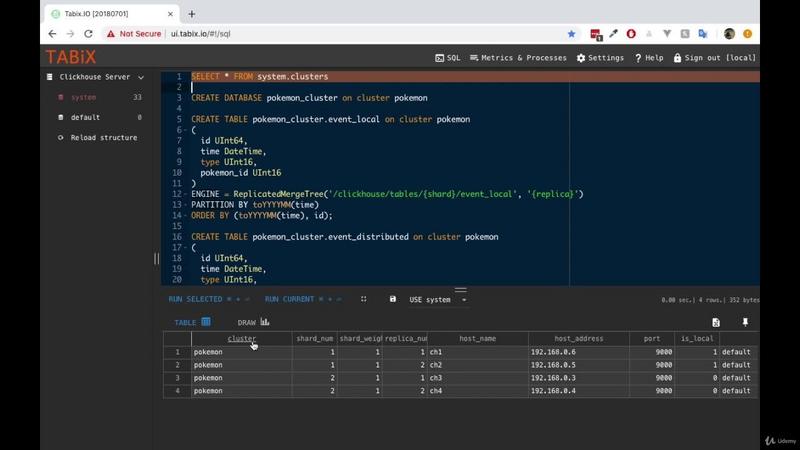
Task: Reload the database structure
Action: tap(104, 138)
